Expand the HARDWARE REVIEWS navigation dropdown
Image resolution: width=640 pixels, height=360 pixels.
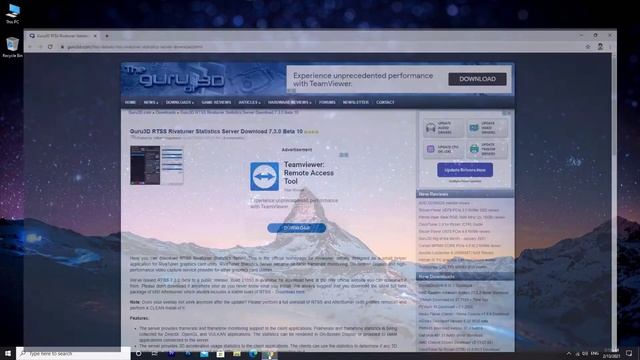pyautogui.click(x=289, y=102)
